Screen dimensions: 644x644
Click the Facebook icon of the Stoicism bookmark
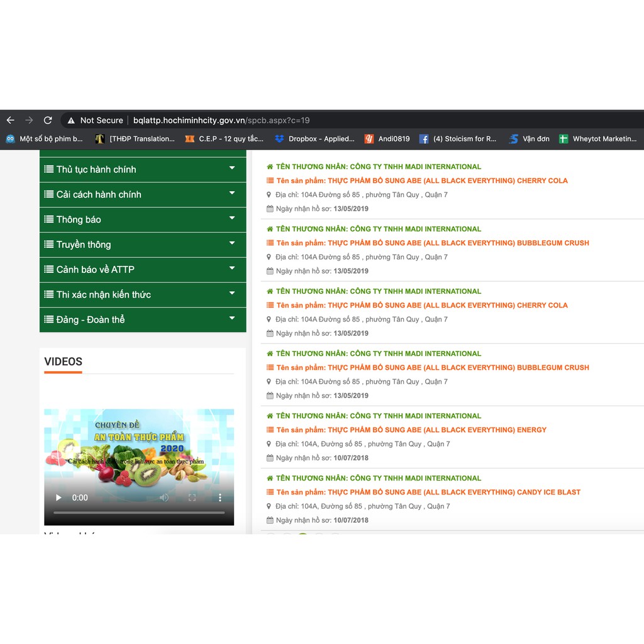click(x=424, y=139)
